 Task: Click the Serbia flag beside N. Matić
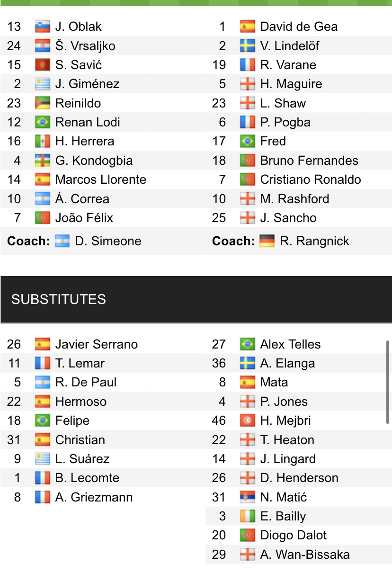tap(247, 497)
